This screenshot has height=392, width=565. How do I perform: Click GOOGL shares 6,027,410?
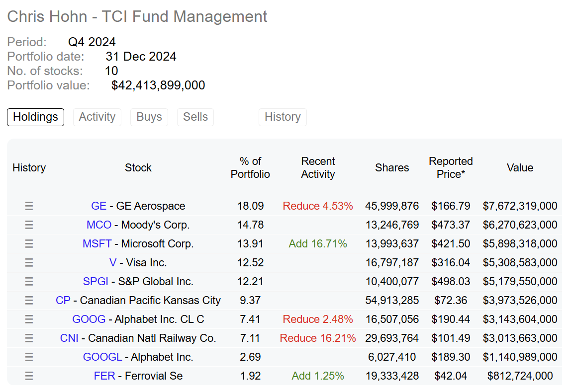tap(392, 357)
